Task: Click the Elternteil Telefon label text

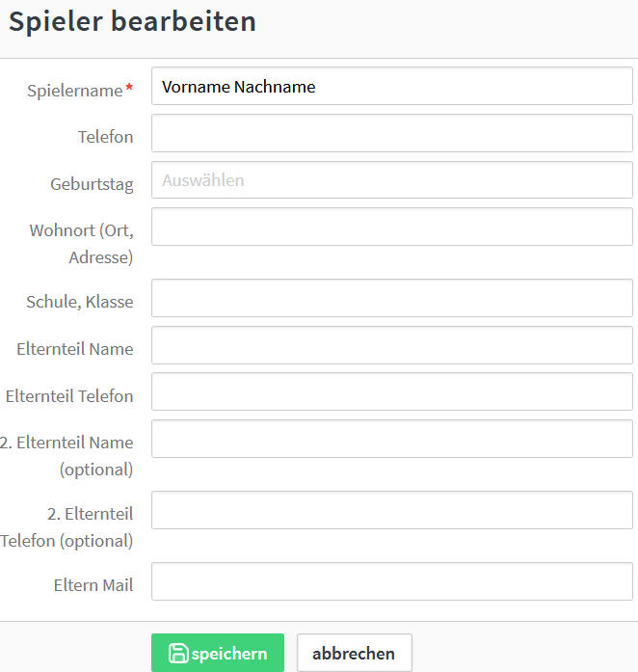Action: pos(69,396)
